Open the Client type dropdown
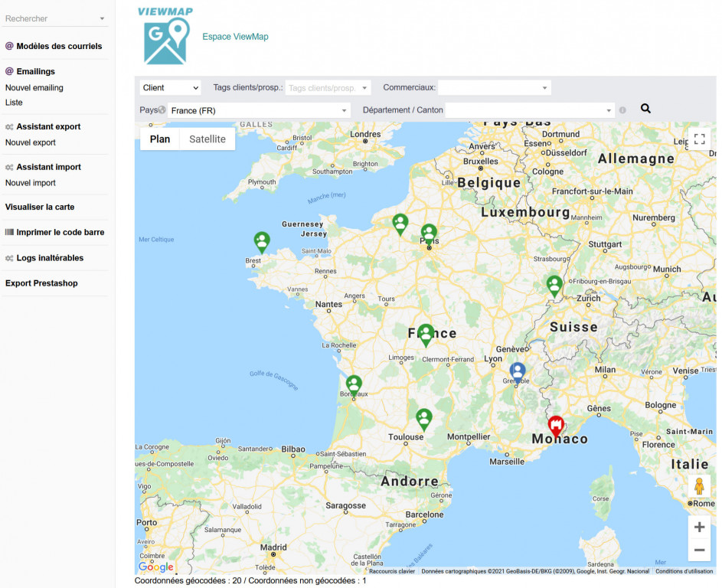722x588 pixels. 171,87
